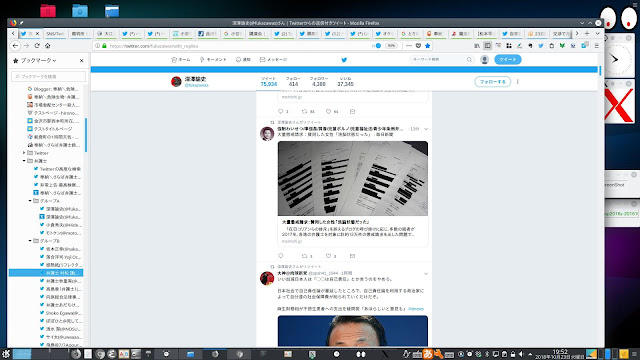The height and width of the screenshot is (360, 640).
Task: Click the Twitter bird logo in header
Action: tap(344, 60)
